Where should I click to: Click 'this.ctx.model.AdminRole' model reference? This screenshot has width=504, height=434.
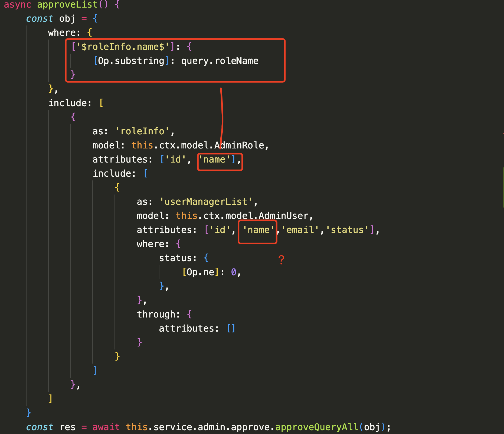coord(198,145)
